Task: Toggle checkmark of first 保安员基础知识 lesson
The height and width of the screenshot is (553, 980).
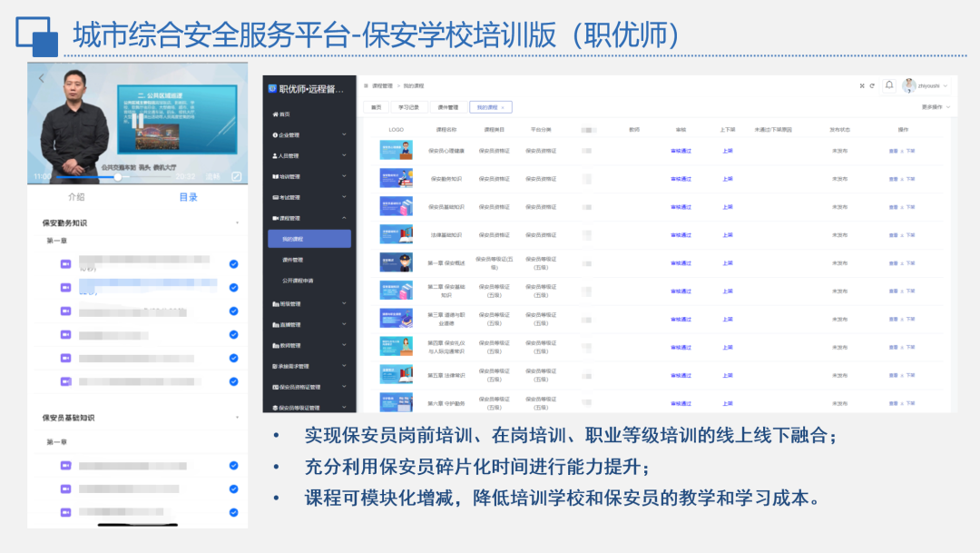Action: click(x=234, y=466)
